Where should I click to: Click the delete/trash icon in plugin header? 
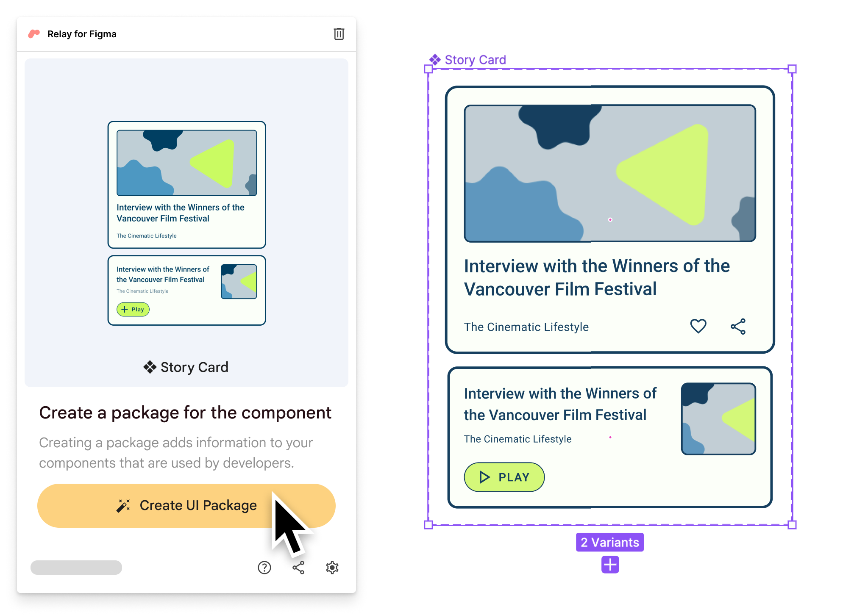340,34
